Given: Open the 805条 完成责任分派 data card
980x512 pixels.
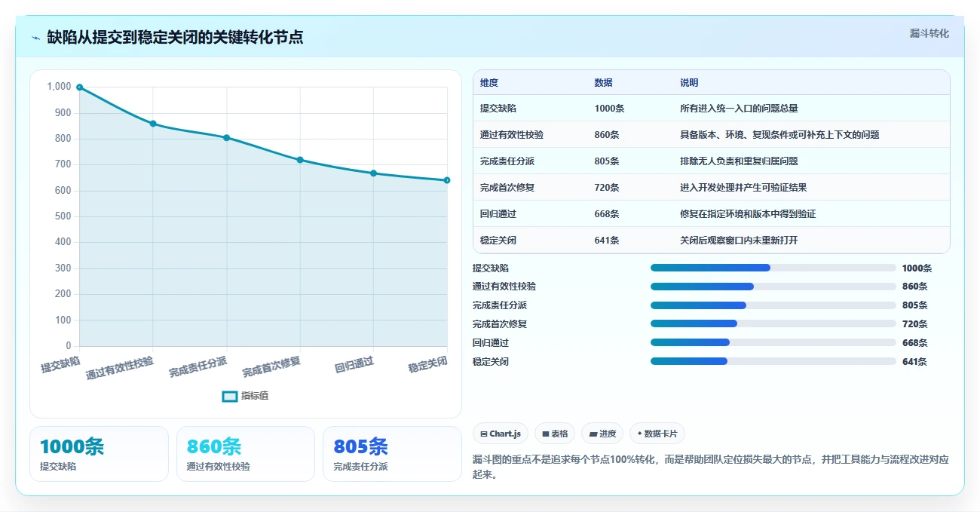Looking at the screenshot, I should tap(392, 453).
